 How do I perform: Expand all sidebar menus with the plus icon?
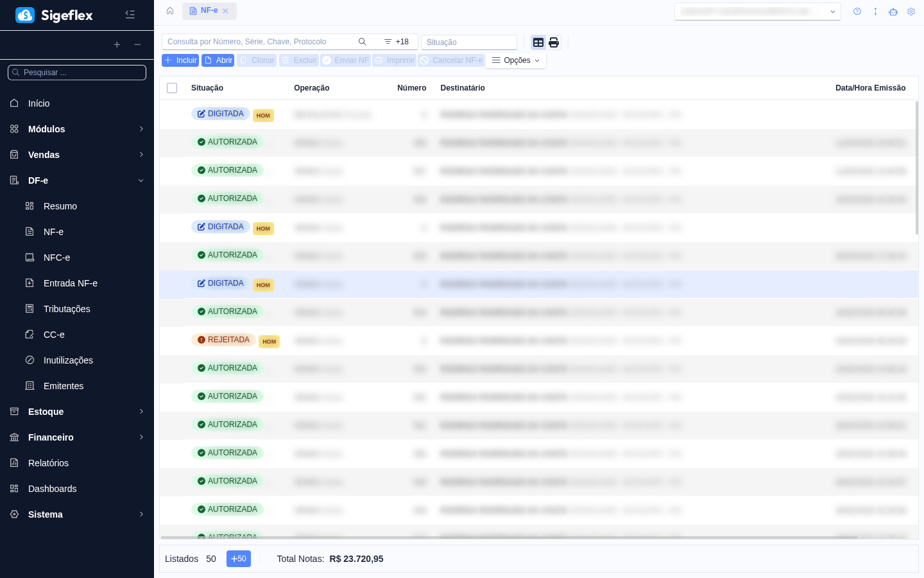pos(117,44)
